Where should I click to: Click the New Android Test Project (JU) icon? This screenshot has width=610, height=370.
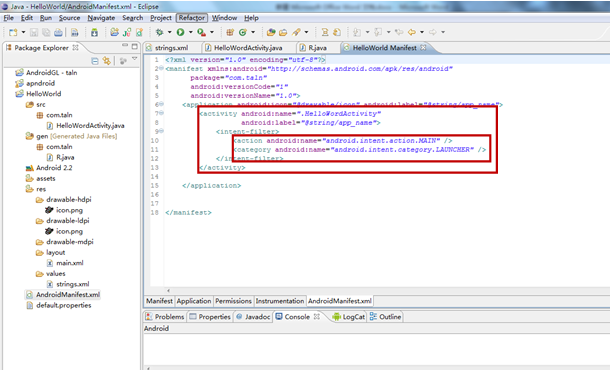(127, 32)
